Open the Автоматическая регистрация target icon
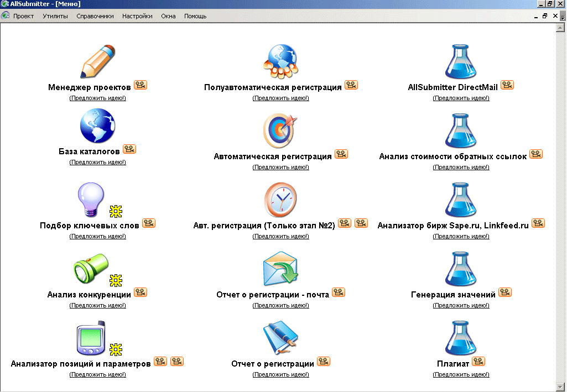 pyautogui.click(x=280, y=130)
